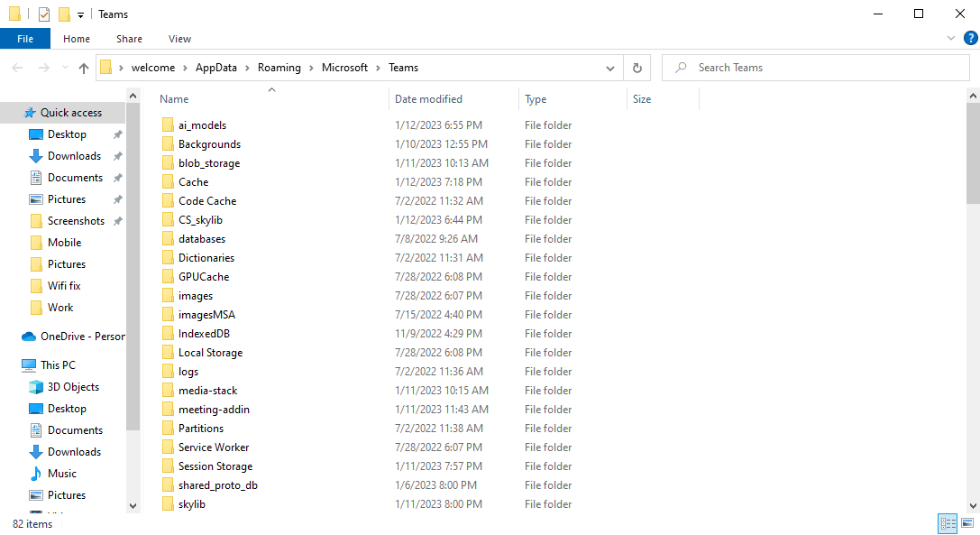This screenshot has width=980, height=535.
Task: Open Desktop under Quick access
Action: tap(66, 134)
